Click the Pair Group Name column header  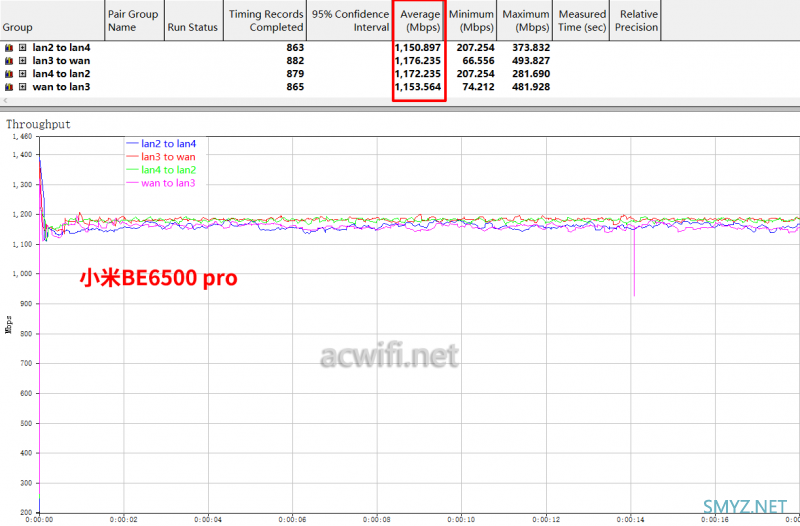click(132, 21)
